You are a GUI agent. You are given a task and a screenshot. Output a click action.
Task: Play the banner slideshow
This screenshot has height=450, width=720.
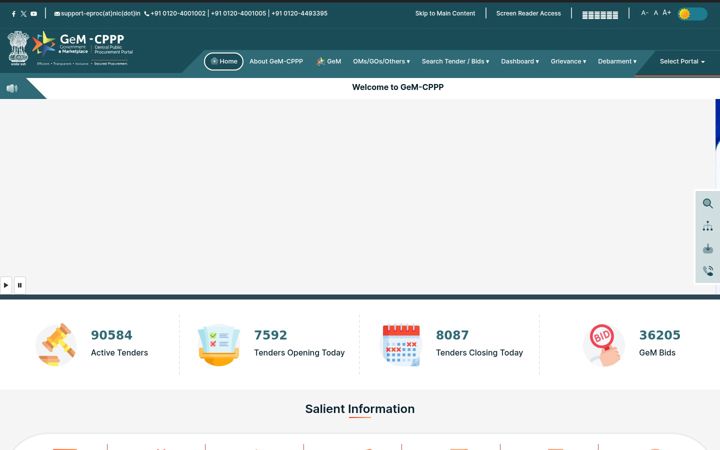coord(6,285)
